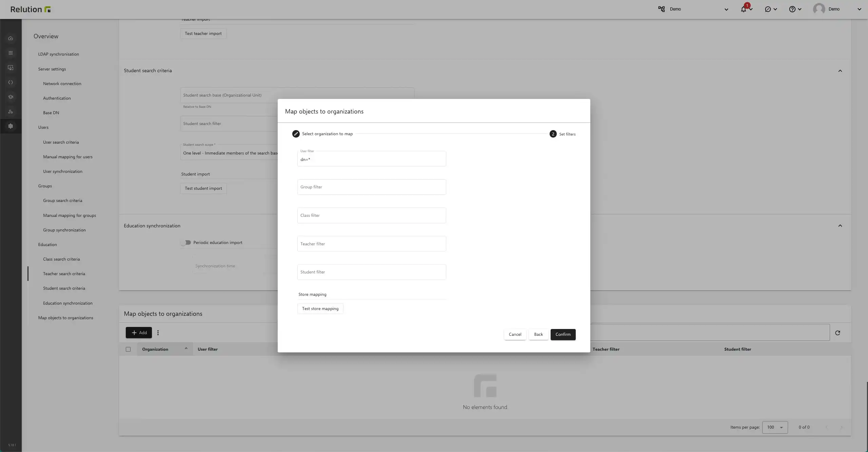Image resolution: width=868 pixels, height=452 pixels.
Task: Open the three-dot menu next to Add
Action: point(158,333)
